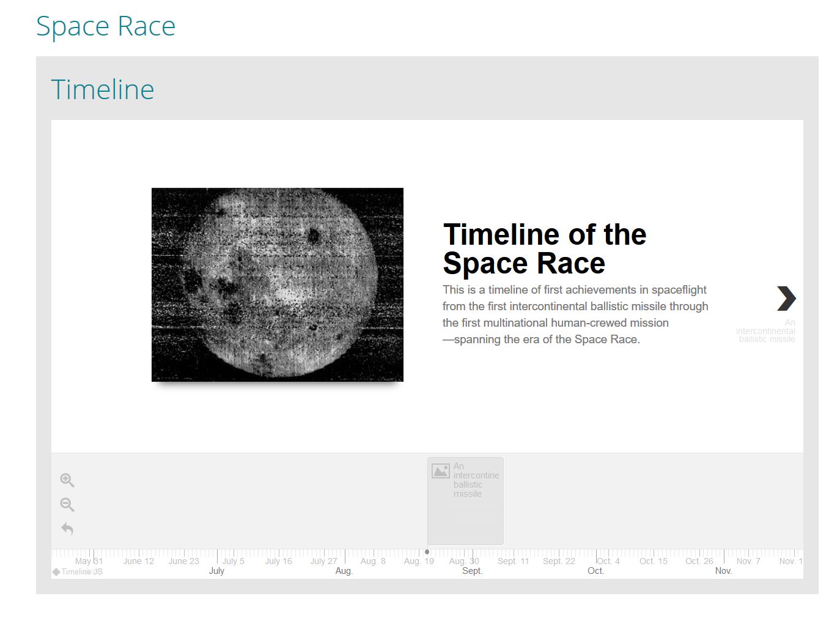Screen dimensions: 840x621
Task: Click the Space Race page heading
Action: [x=106, y=26]
